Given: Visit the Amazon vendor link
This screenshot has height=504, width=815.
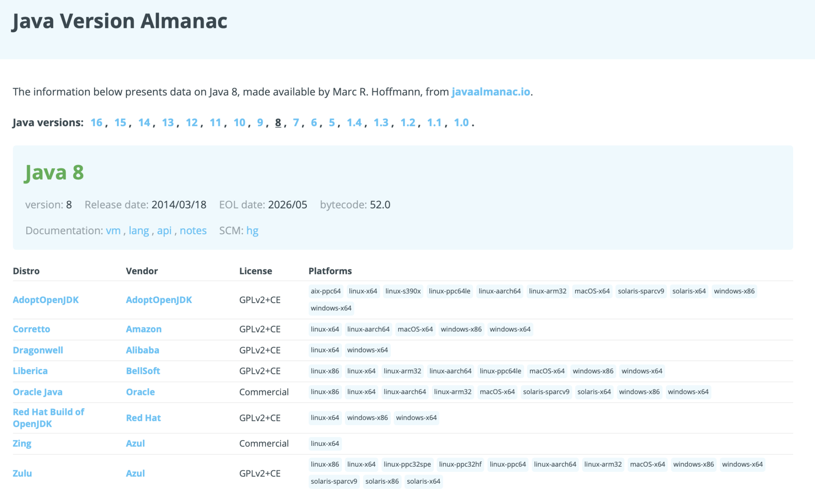Looking at the screenshot, I should pos(144,329).
